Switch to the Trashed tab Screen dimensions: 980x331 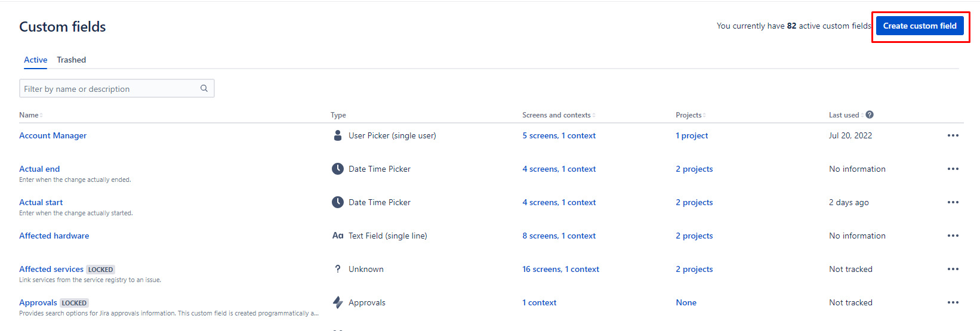tap(72, 60)
